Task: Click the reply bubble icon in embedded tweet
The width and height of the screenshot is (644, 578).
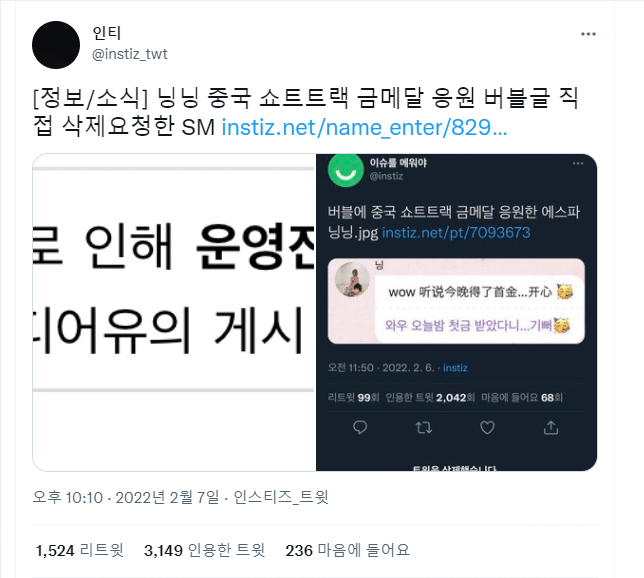Action: tap(360, 428)
